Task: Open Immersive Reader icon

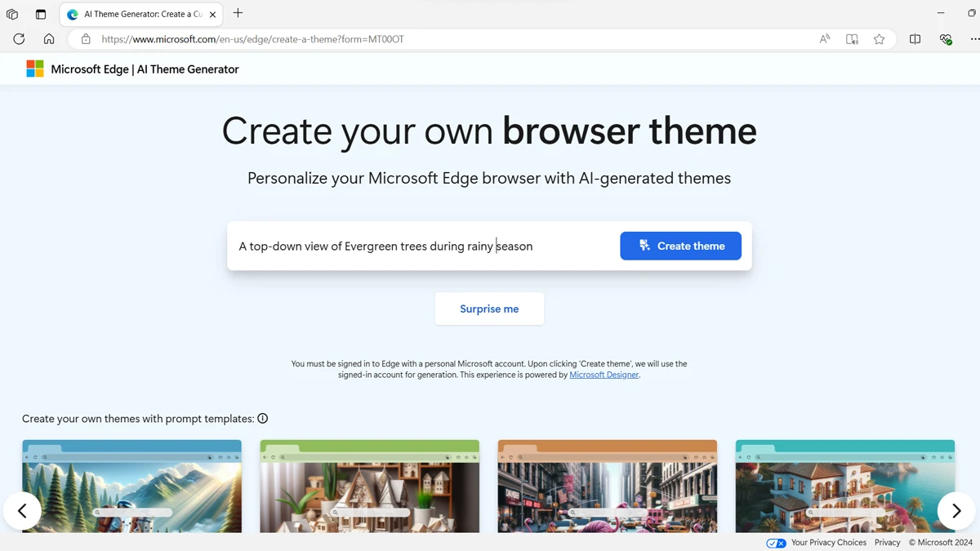Action: 852,39
